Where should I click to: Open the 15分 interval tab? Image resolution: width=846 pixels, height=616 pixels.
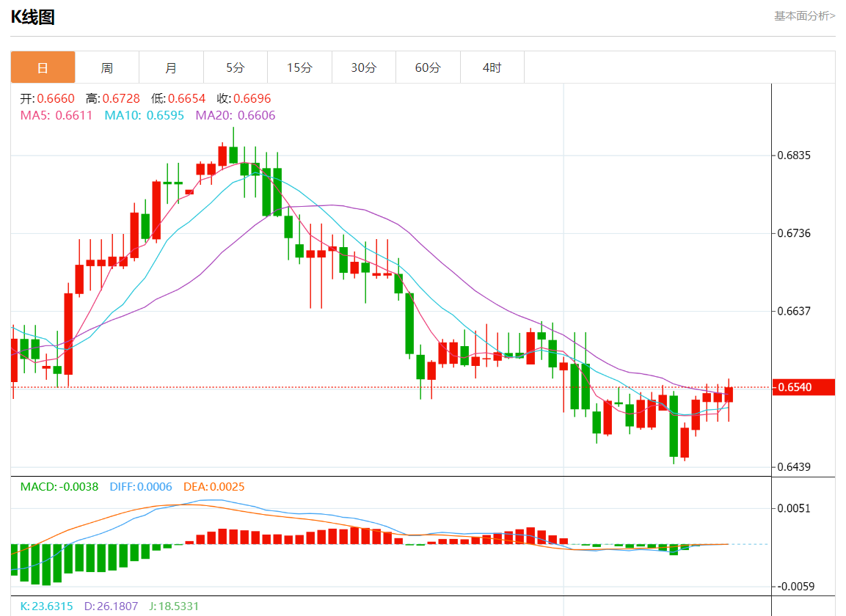coord(299,67)
